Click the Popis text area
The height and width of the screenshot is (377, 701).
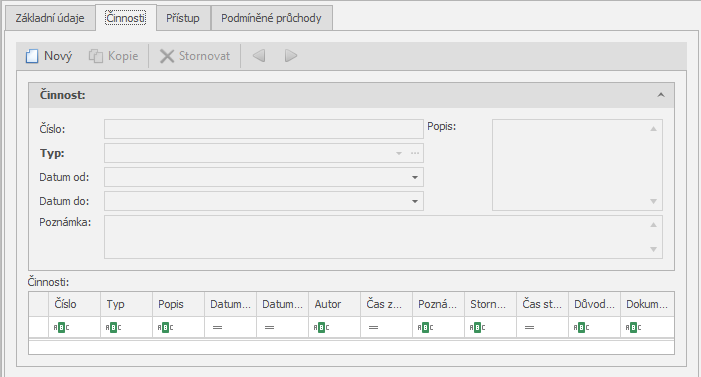point(577,165)
